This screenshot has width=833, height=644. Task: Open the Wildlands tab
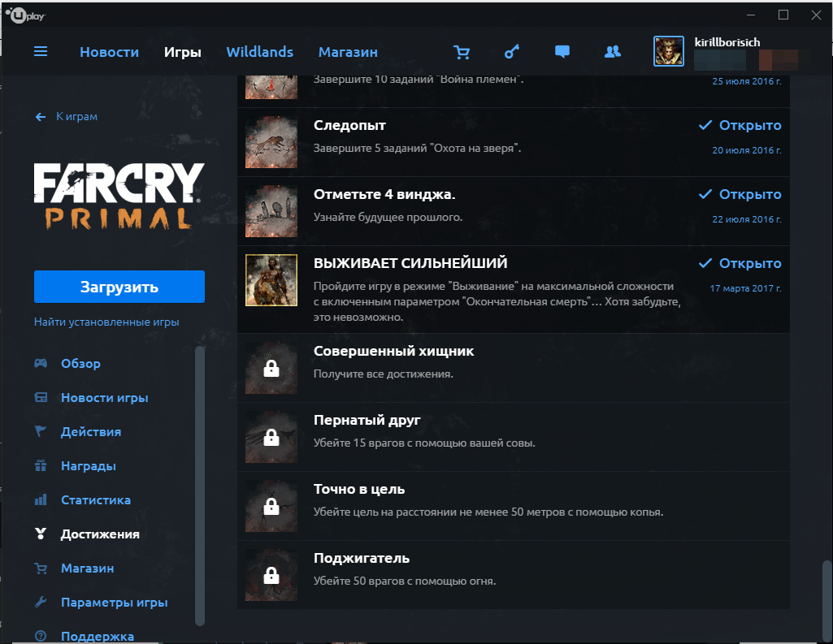(260, 52)
